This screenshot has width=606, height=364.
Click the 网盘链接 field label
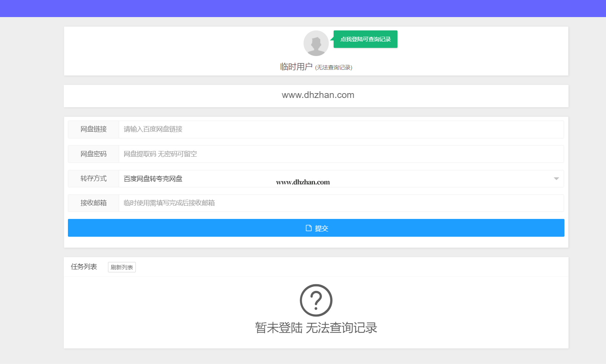pos(94,129)
